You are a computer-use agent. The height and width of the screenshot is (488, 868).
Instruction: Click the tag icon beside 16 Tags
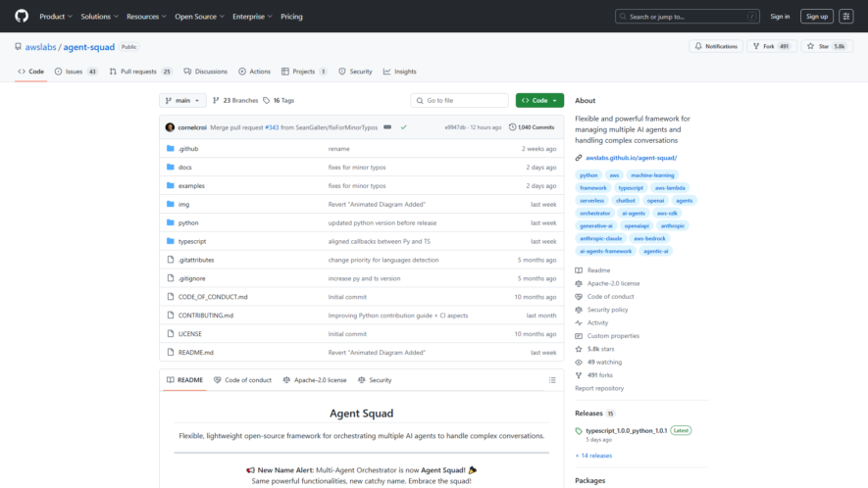(x=266, y=100)
